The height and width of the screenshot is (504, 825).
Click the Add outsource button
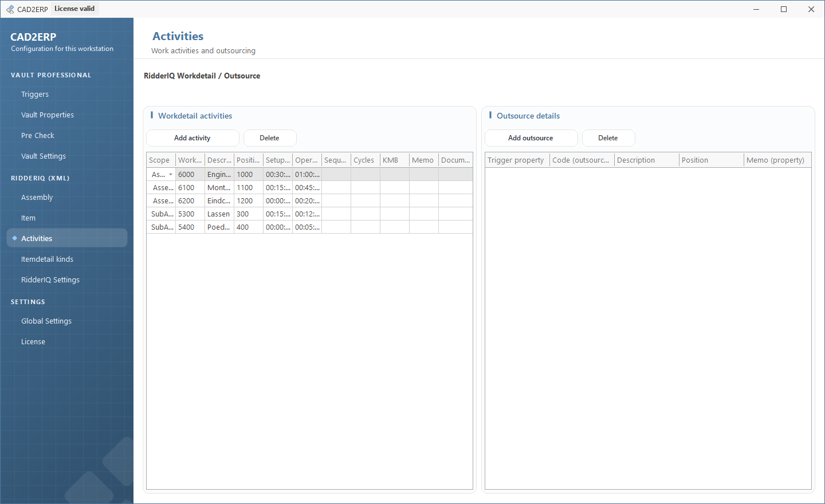(x=531, y=138)
